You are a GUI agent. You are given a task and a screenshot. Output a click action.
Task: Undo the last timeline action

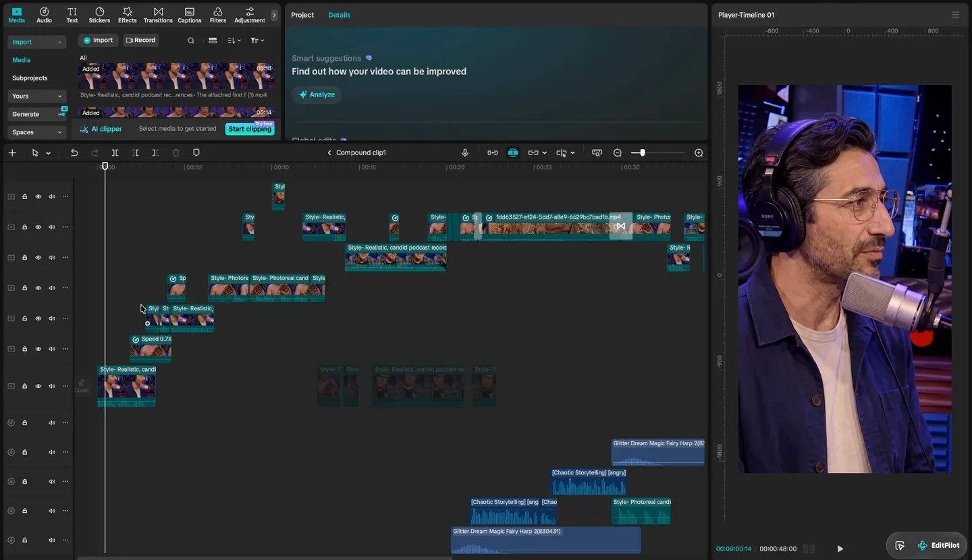point(74,153)
